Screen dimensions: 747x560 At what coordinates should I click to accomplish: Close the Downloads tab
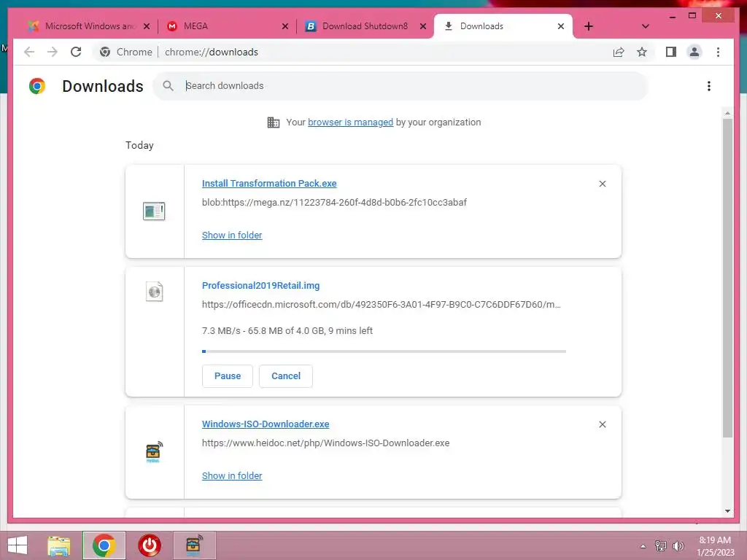point(561,26)
